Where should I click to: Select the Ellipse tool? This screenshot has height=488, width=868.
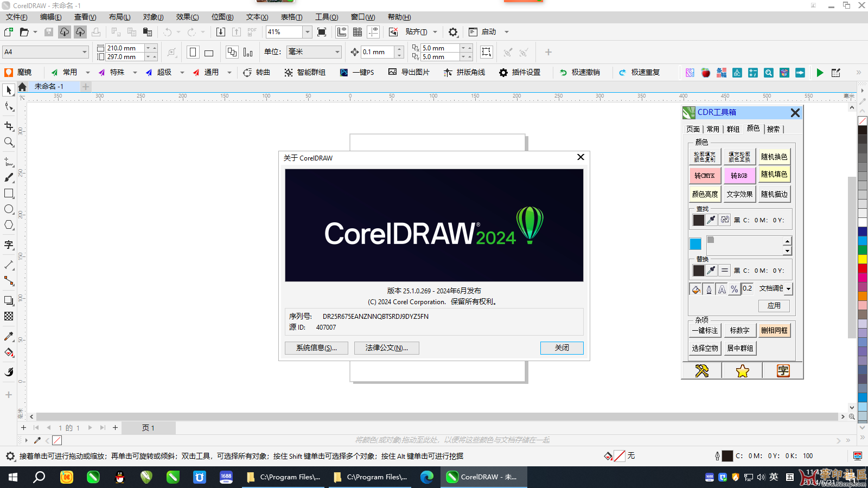pyautogui.click(x=9, y=209)
